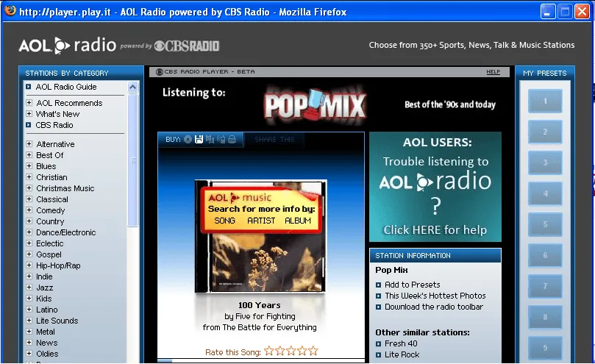Search AOL Music by ALBUM
The width and height of the screenshot is (595, 364).
pyautogui.click(x=298, y=221)
